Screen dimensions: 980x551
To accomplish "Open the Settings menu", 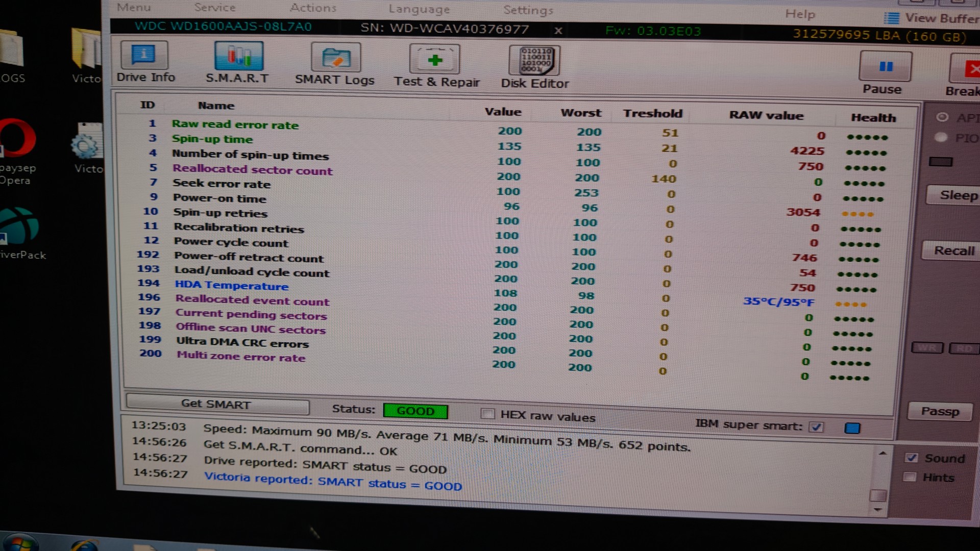I will [528, 10].
